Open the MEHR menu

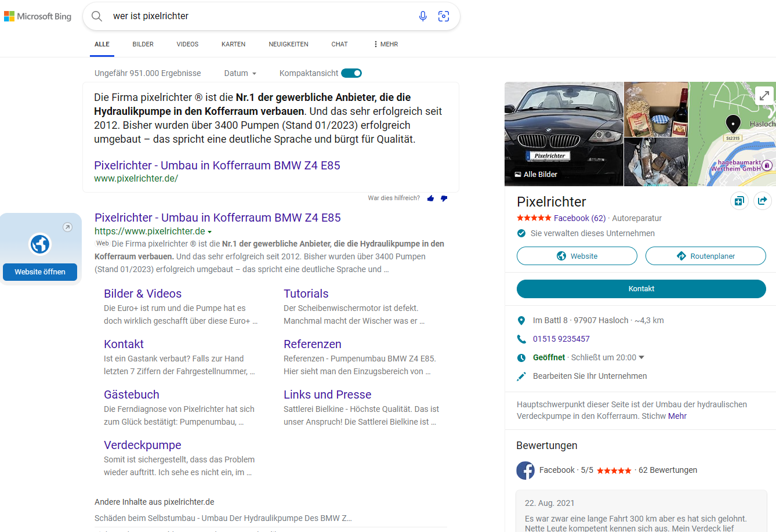pos(386,44)
